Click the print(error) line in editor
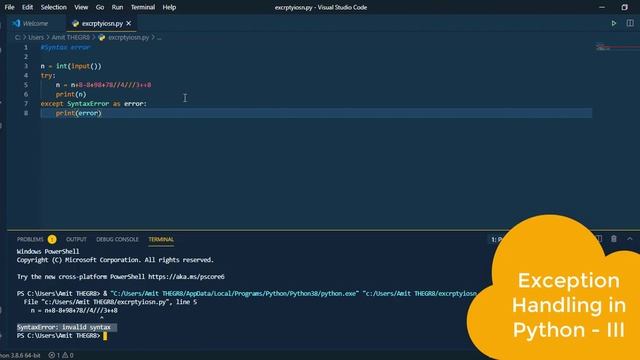Image resolution: width=640 pixels, height=360 pixels. pos(78,113)
